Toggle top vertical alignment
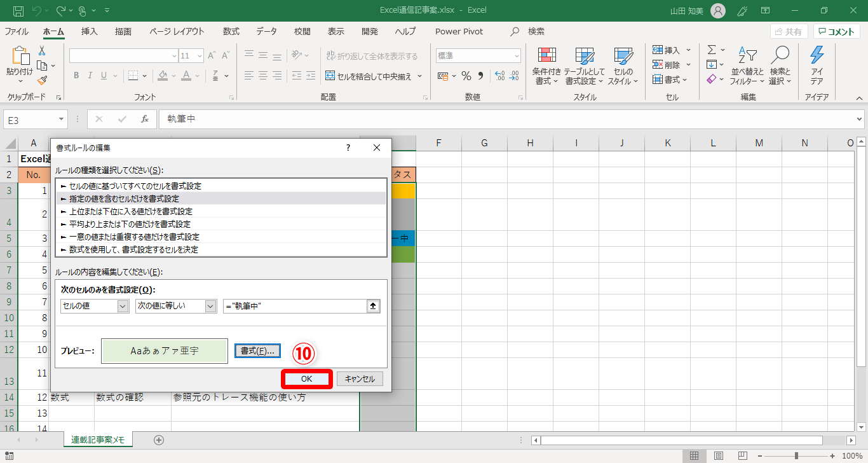Image resolution: width=868 pixels, height=463 pixels. click(249, 55)
